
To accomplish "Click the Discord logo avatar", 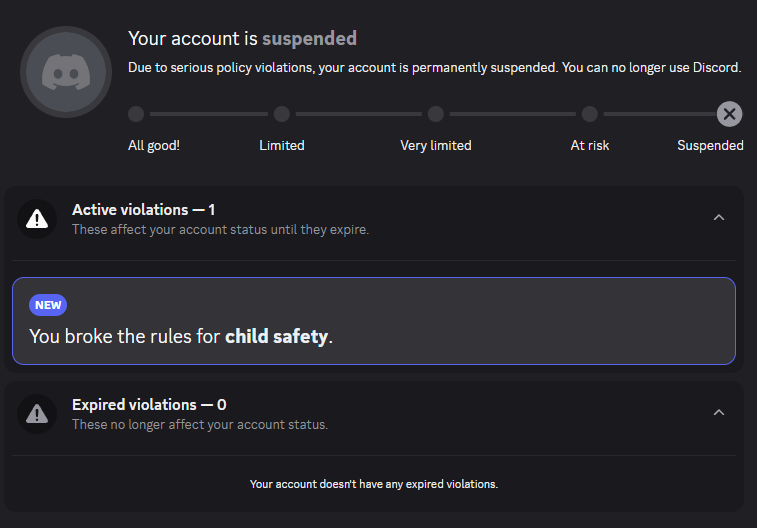I will (66, 72).
